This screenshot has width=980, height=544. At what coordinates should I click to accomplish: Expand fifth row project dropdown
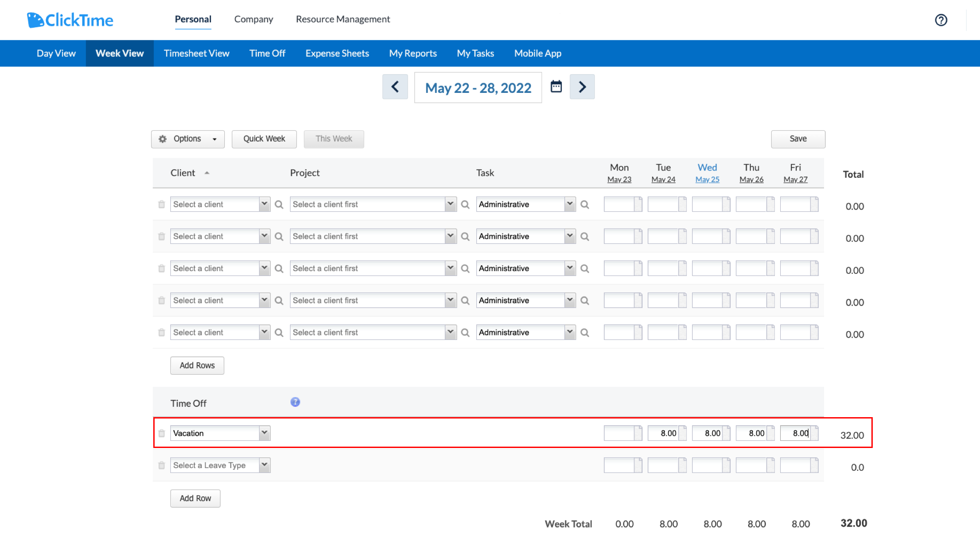click(x=450, y=332)
